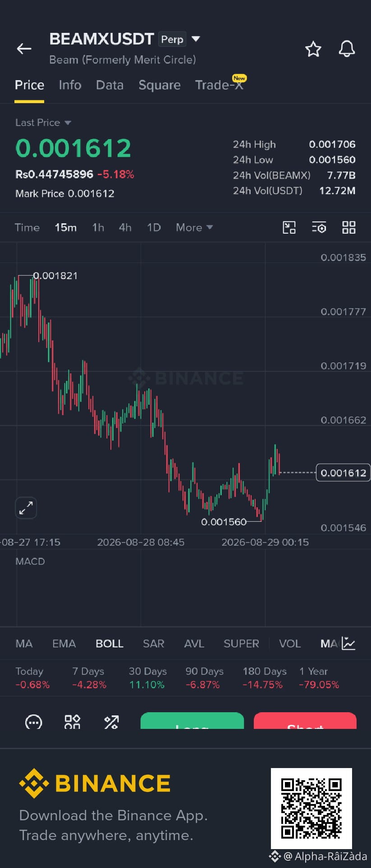Image resolution: width=371 pixels, height=868 pixels.
Task: Open price alerts via bell icon
Action: pos(347,49)
